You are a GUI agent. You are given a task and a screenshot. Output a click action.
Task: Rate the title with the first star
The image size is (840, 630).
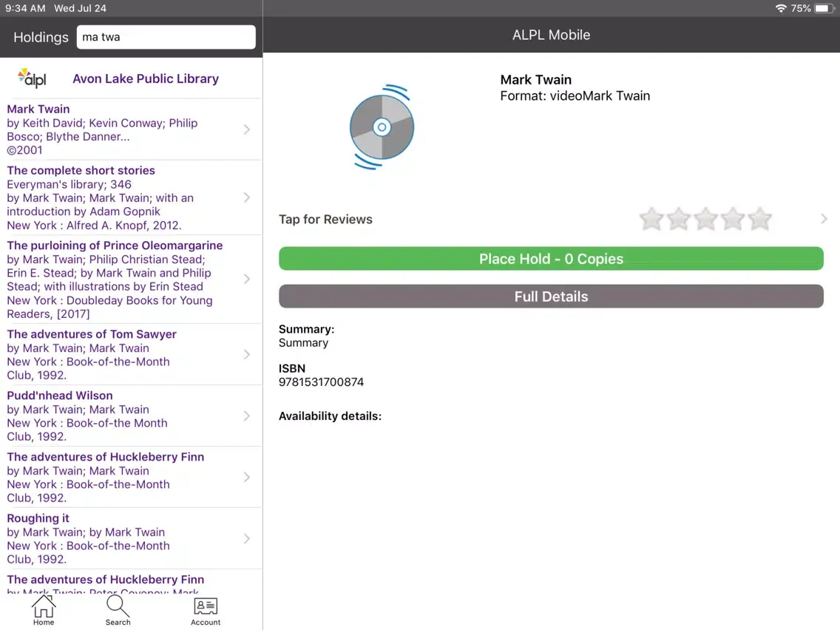[651, 219]
